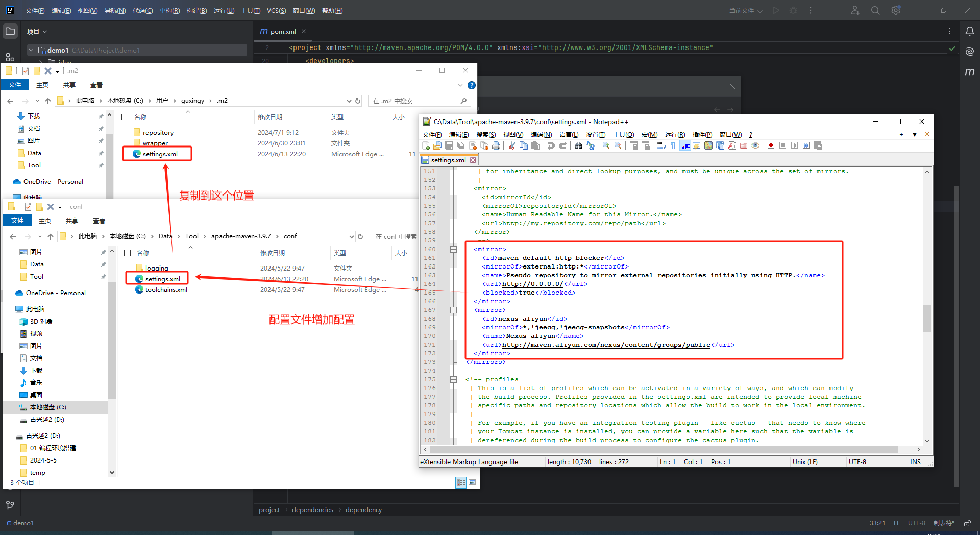The width and height of the screenshot is (980, 535).
Task: Click the Up arrow in conf Explorer navigation
Action: pos(51,237)
